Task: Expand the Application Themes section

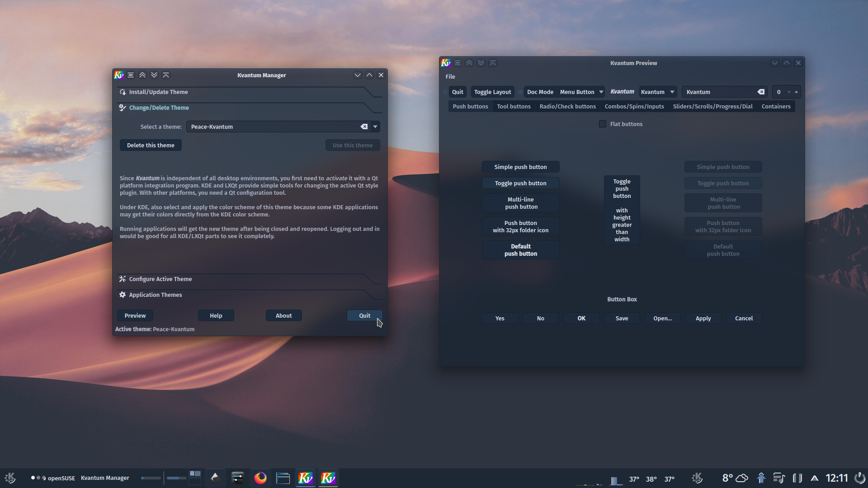Action: point(249,295)
